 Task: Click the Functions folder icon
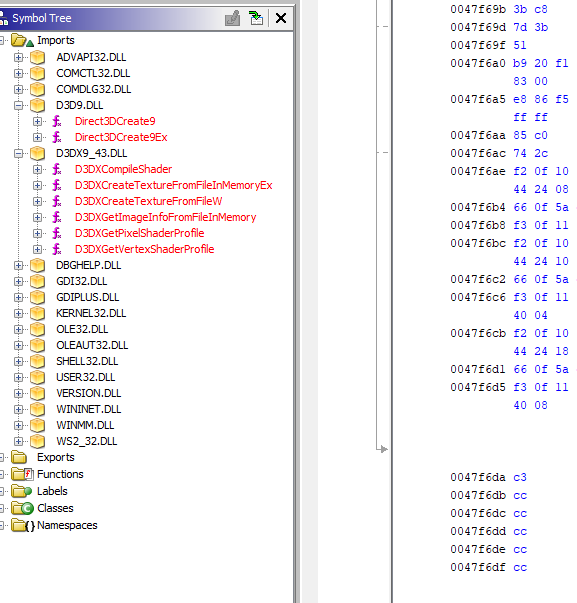click(x=22, y=474)
